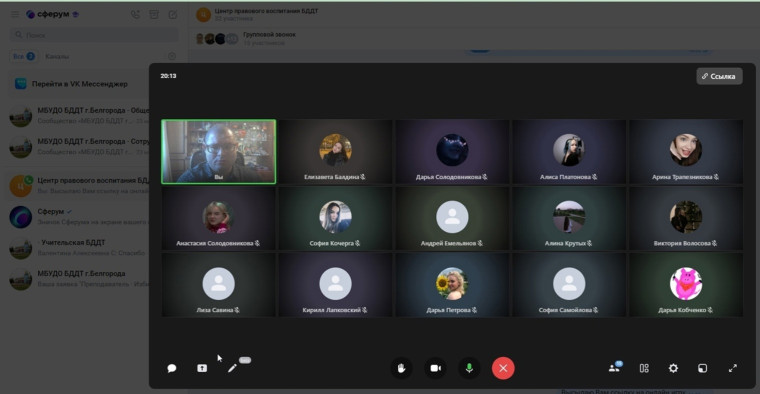Open the call chat icon

coord(172,368)
